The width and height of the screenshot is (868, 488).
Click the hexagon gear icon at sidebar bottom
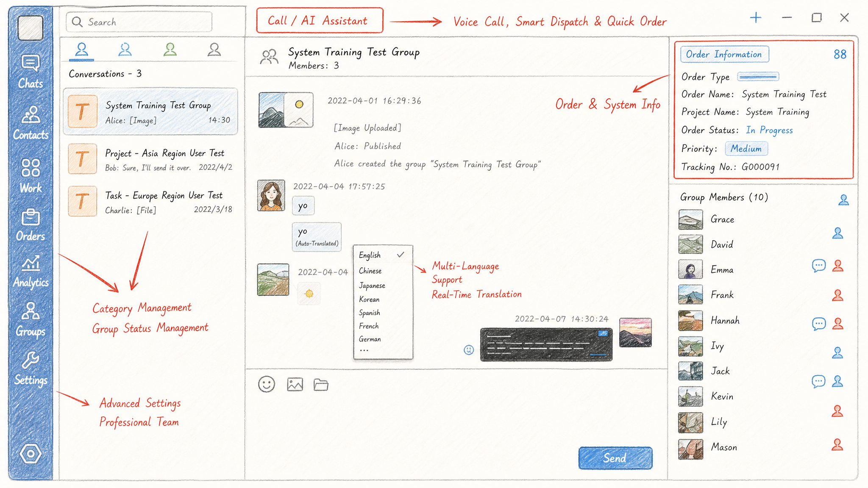click(31, 454)
